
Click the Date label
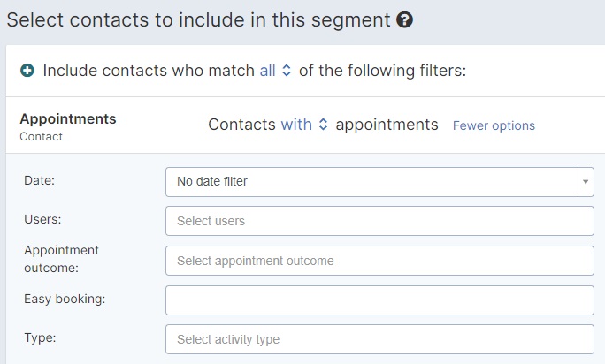[x=39, y=180]
